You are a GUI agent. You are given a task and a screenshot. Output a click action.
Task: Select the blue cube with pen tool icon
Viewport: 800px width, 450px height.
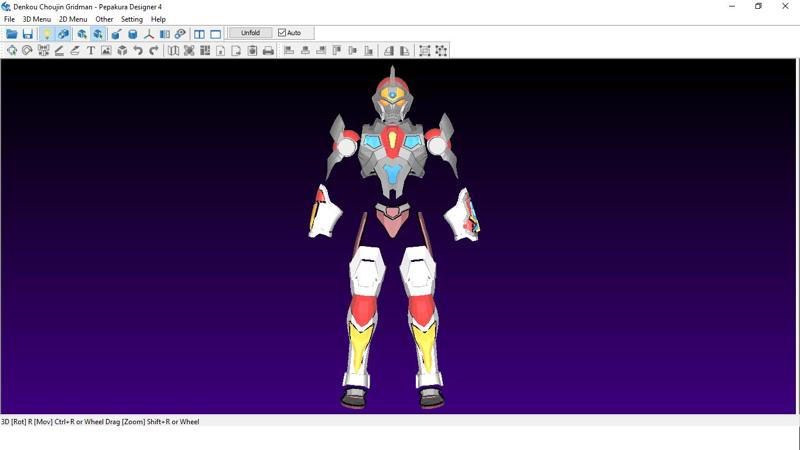point(116,34)
